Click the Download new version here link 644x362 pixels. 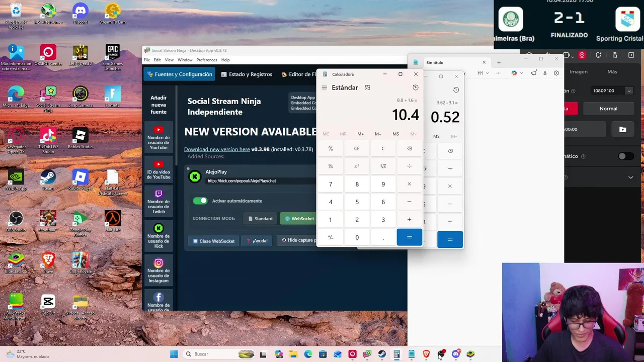click(217, 149)
